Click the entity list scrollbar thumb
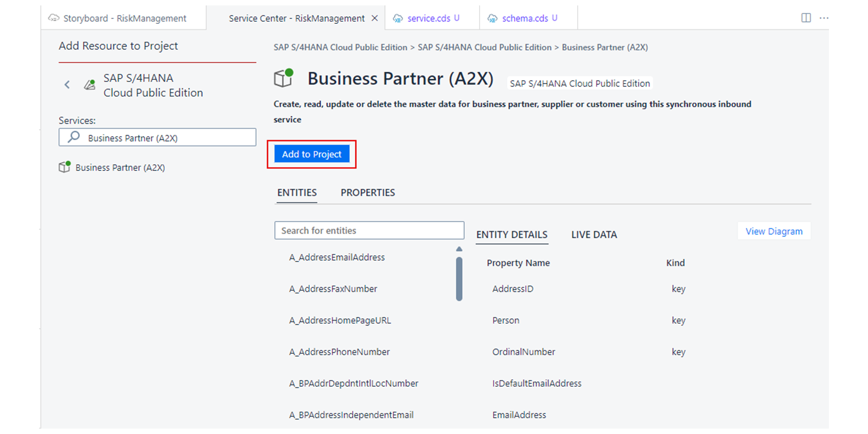 pyautogui.click(x=459, y=279)
